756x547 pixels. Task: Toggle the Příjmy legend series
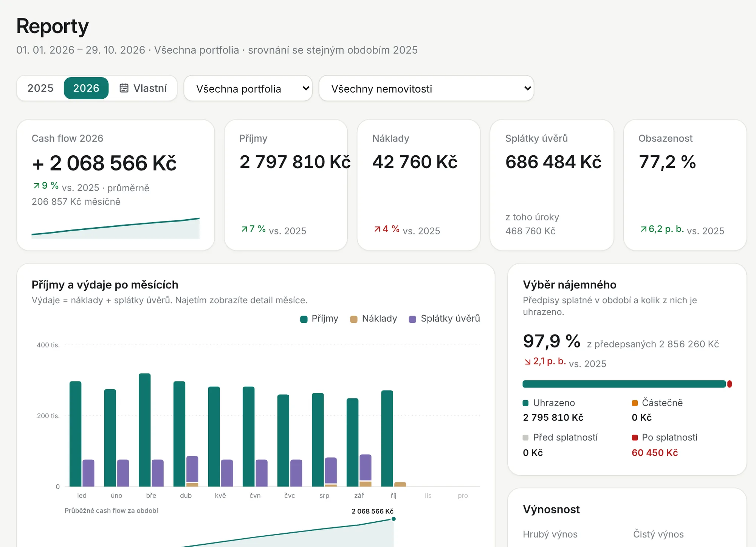point(319,319)
